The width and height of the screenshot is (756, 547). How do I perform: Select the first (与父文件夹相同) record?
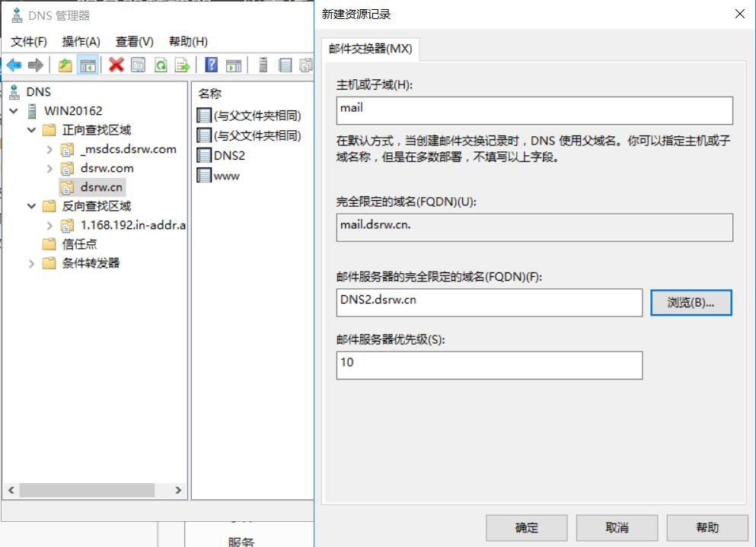(x=249, y=116)
